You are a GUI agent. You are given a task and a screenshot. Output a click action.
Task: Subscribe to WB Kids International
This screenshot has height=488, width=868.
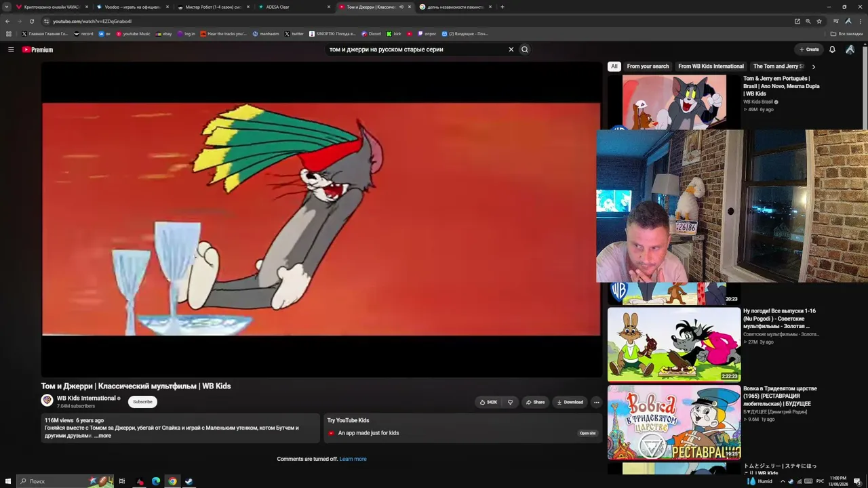(142, 402)
